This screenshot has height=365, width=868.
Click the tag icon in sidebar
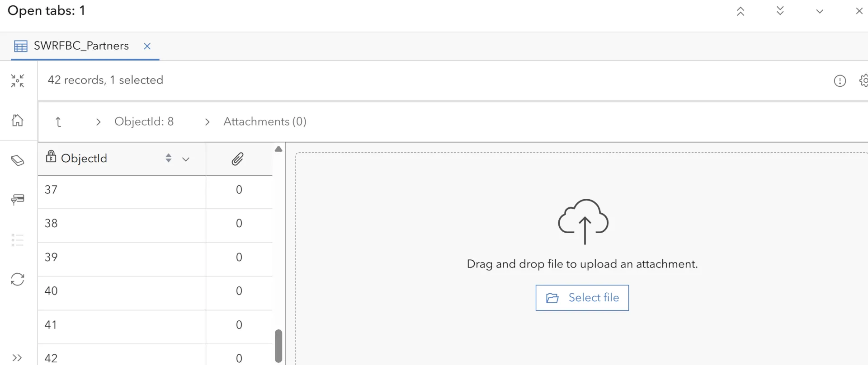tap(18, 160)
